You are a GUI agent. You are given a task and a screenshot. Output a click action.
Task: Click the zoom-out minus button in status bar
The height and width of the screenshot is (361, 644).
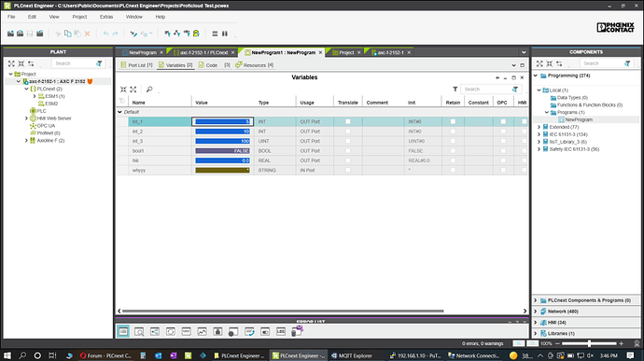[x=557, y=343]
